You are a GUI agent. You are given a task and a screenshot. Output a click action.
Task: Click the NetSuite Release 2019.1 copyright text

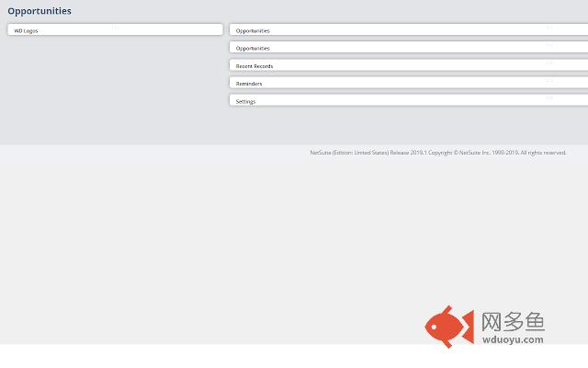[x=438, y=153]
